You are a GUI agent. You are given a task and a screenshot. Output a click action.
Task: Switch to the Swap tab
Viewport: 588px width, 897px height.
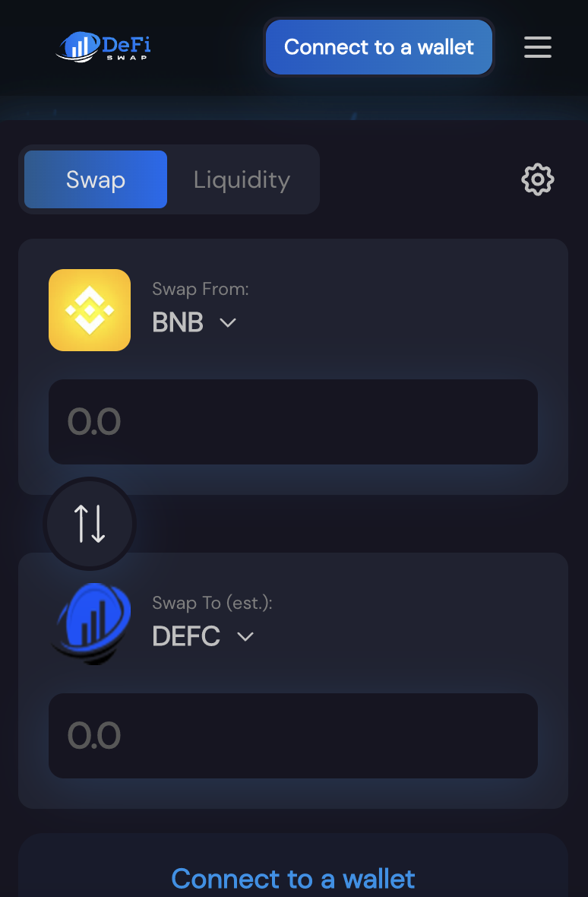pyautogui.click(x=96, y=180)
